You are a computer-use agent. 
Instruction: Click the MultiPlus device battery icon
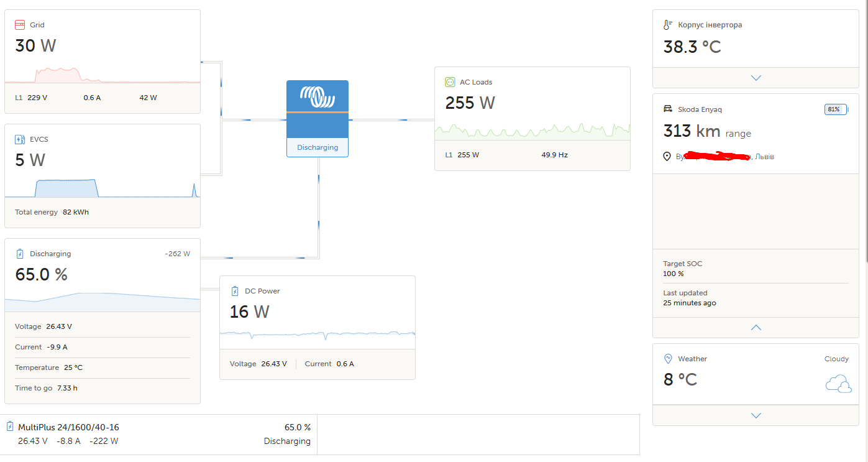pos(10,427)
